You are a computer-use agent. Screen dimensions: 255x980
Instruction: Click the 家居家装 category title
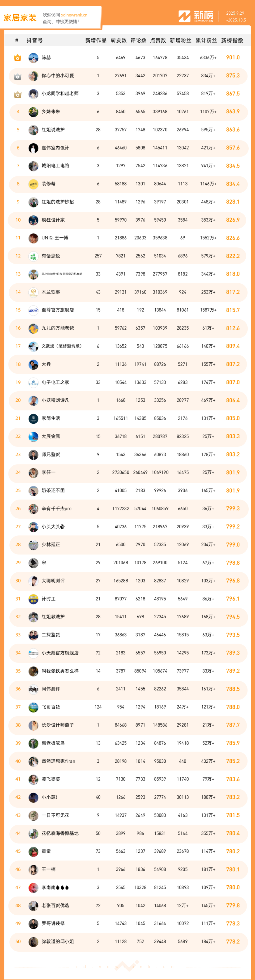pyautogui.click(x=20, y=18)
